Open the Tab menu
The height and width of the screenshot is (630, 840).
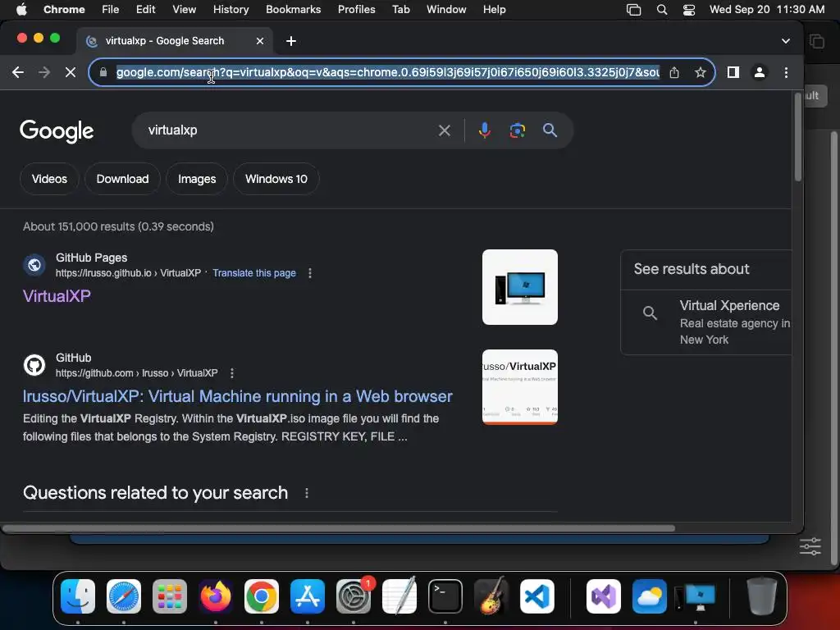400,10
